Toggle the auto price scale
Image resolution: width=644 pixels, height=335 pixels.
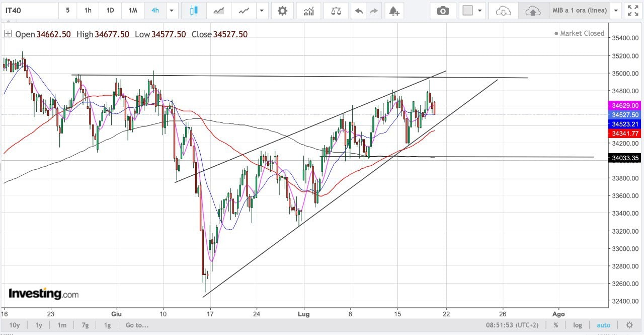603,325
